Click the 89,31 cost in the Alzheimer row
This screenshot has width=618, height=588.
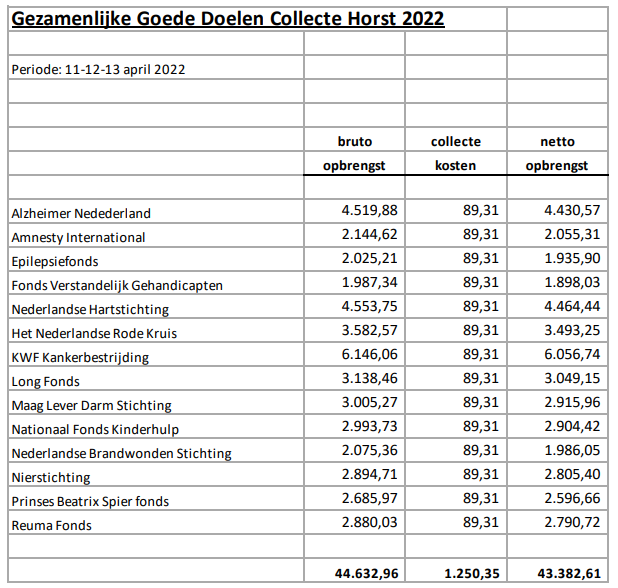point(481,210)
